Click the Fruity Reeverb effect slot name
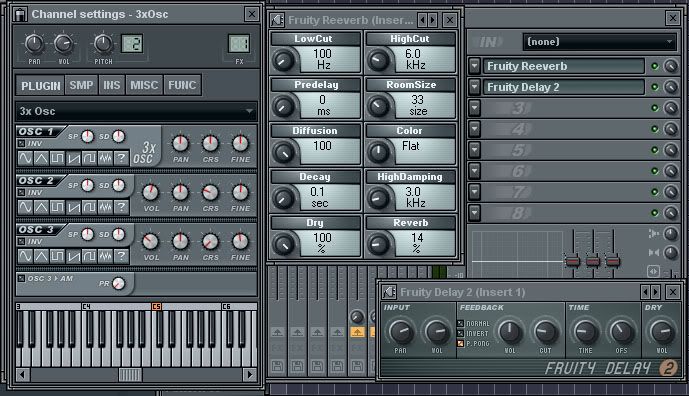Image resolution: width=689 pixels, height=396 pixels. pyautogui.click(x=564, y=66)
